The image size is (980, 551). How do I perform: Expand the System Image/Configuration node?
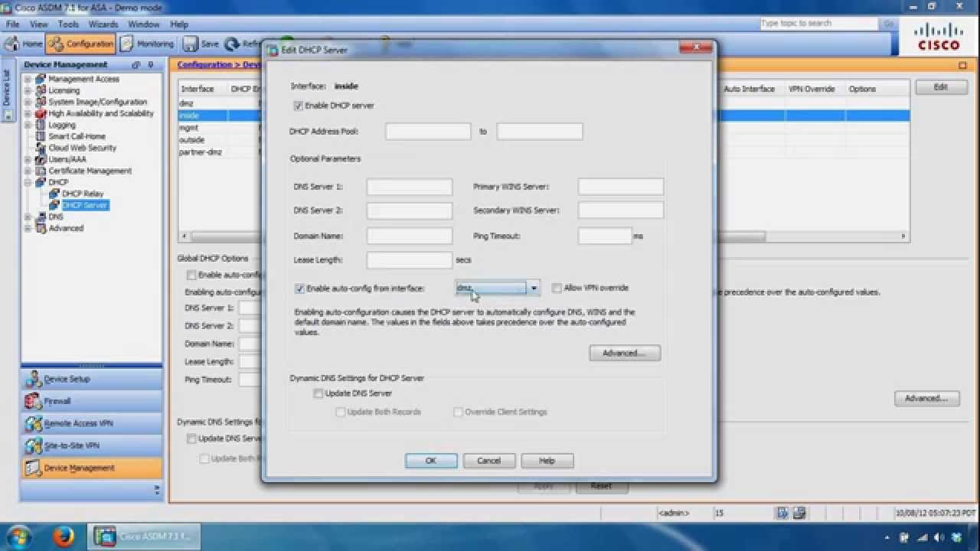[28, 102]
